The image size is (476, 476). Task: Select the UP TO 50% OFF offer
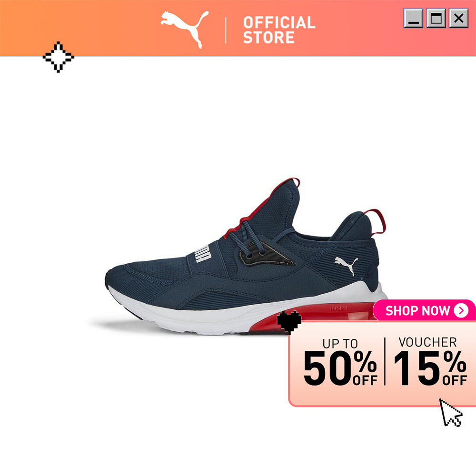pos(340,362)
